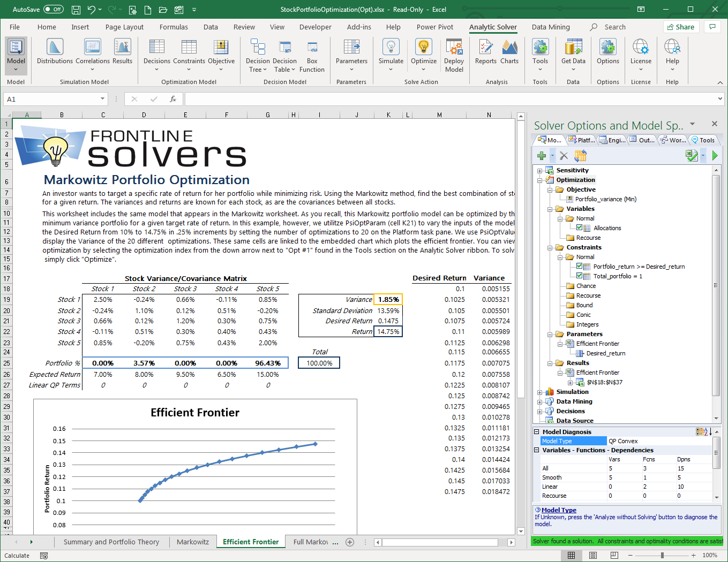Image resolution: width=728 pixels, height=562 pixels.
Task: Open the Simulate tool in ribbon
Action: (x=391, y=48)
